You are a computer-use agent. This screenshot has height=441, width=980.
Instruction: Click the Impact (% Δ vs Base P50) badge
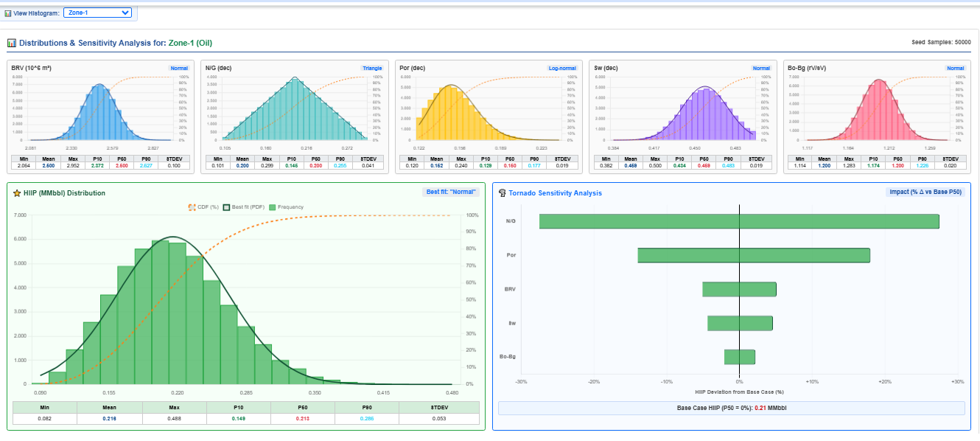[x=925, y=192]
